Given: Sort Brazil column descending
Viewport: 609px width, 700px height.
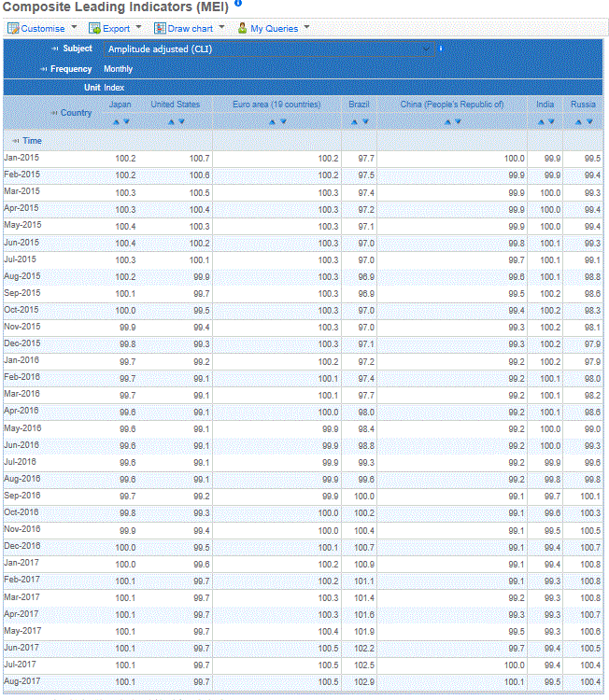Looking at the screenshot, I should [365, 121].
